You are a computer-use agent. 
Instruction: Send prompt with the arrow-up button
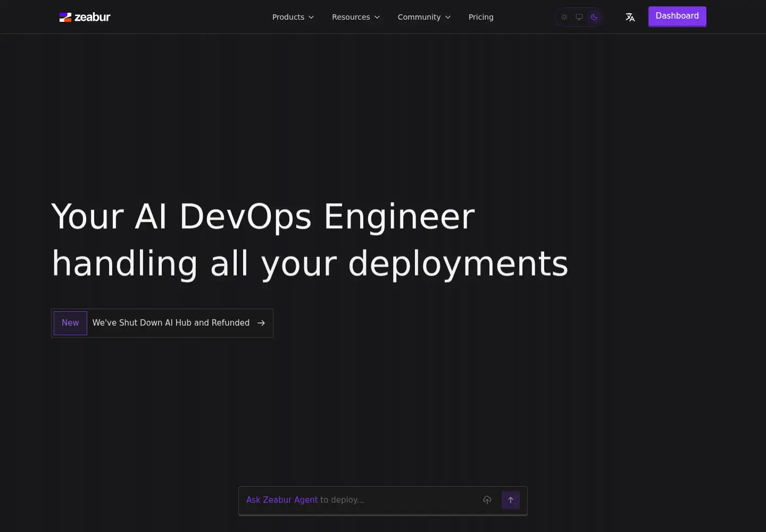point(511,500)
